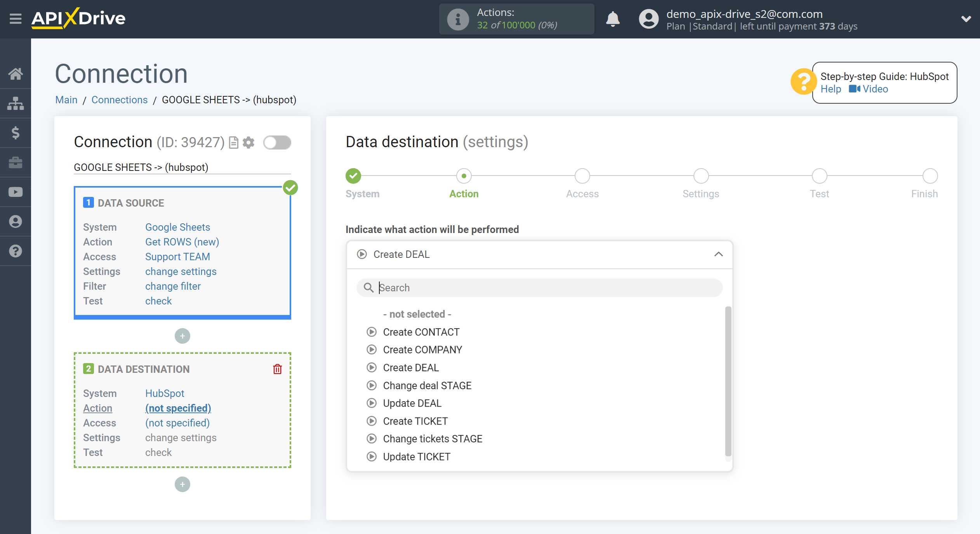Select Change tickets STAGE option
This screenshot has height=534, width=980.
[x=433, y=439]
